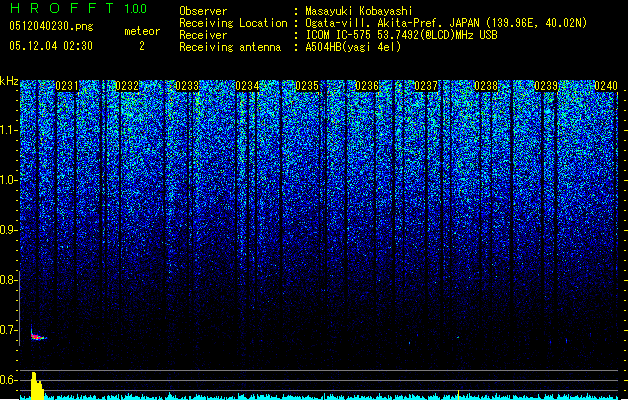Click the kHz axis unit label
629x400 pixels.
point(9,81)
